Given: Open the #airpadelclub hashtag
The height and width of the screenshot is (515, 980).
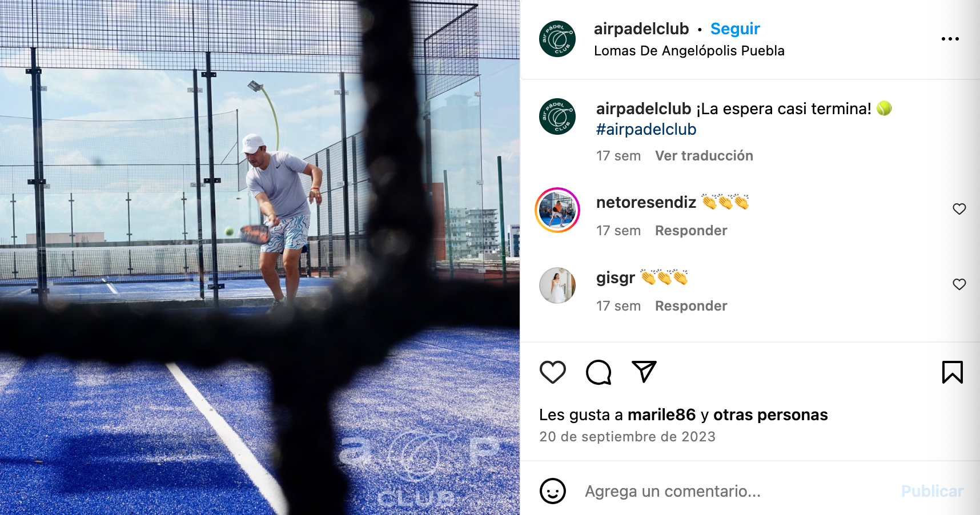Looking at the screenshot, I should click(646, 130).
